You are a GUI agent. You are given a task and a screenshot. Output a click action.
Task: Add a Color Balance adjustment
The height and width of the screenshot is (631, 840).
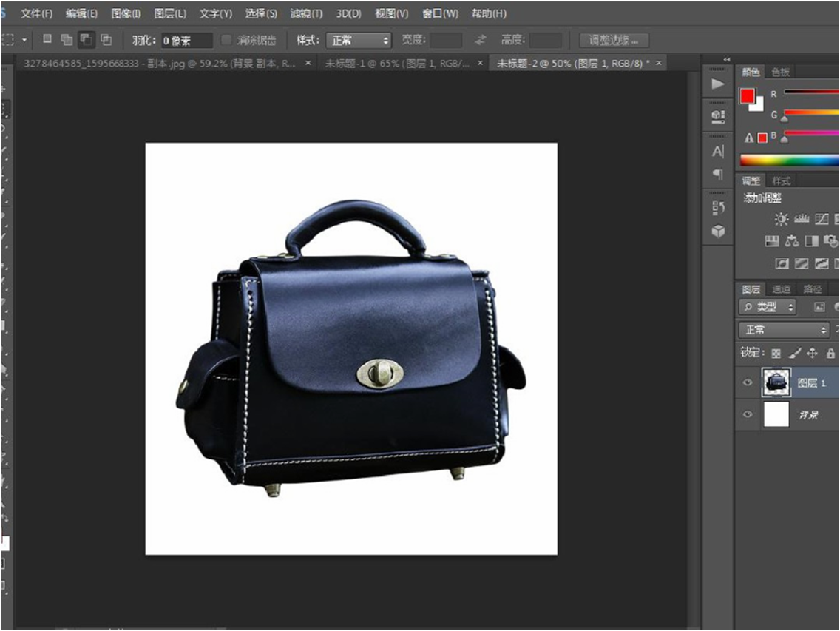(x=791, y=241)
